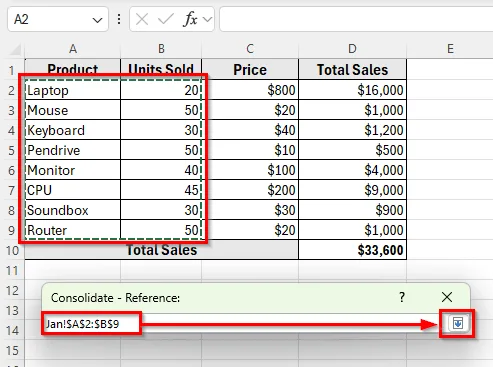Click the Pendrive cell

73,150
